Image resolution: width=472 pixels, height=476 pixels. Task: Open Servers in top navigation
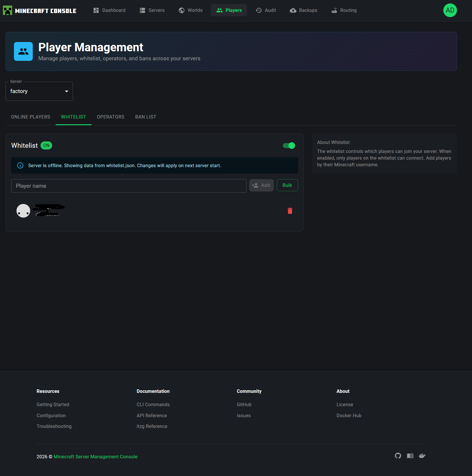click(x=152, y=10)
